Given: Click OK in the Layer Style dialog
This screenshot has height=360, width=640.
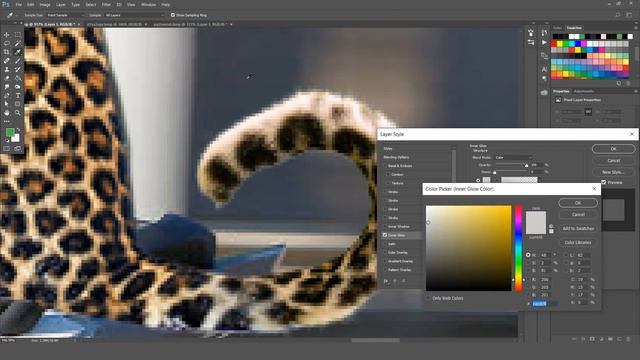Looking at the screenshot, I should click(613, 149).
